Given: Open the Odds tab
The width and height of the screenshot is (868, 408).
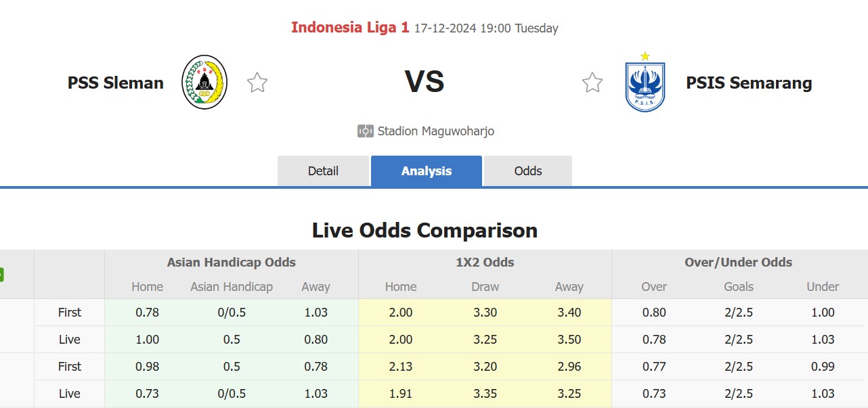Looking at the screenshot, I should click(527, 171).
